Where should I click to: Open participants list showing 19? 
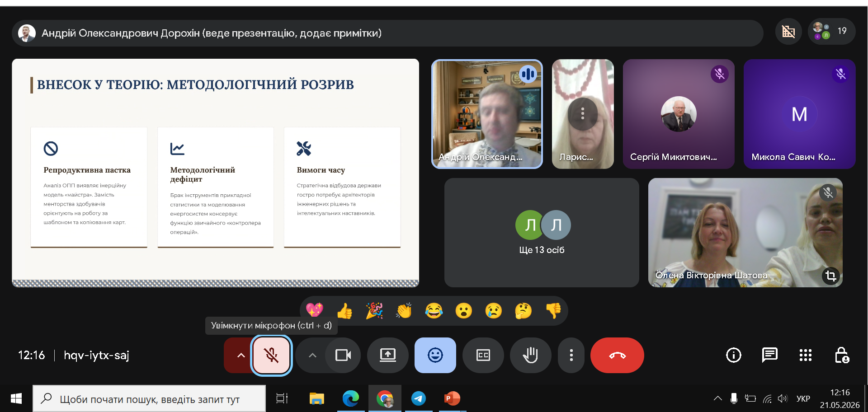click(x=831, y=32)
